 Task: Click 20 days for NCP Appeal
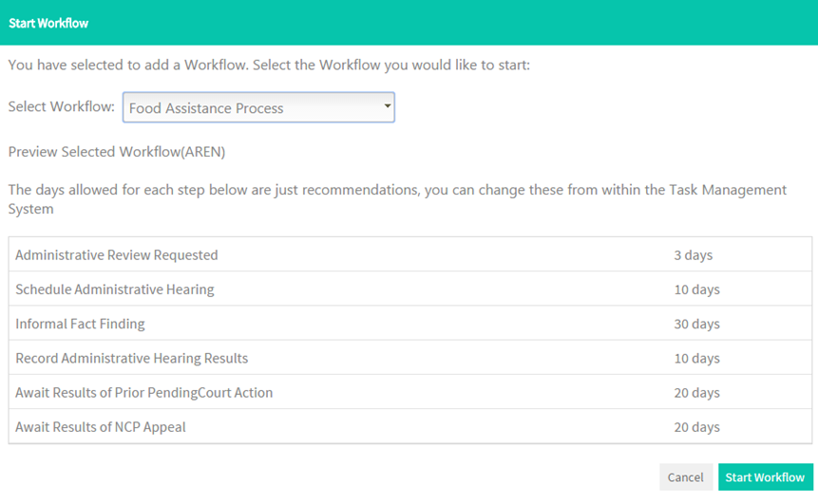tap(696, 427)
